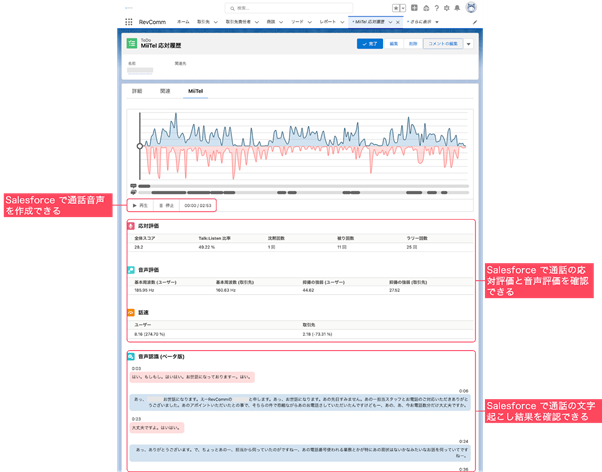
Task: Click the 音声認識 (ベータ版) section icon
Action: point(131,356)
